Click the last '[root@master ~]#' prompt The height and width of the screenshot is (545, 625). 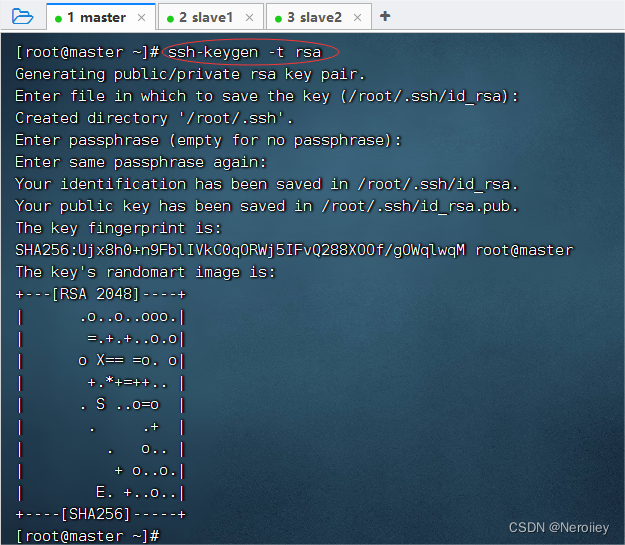pyautogui.click(x=87, y=535)
